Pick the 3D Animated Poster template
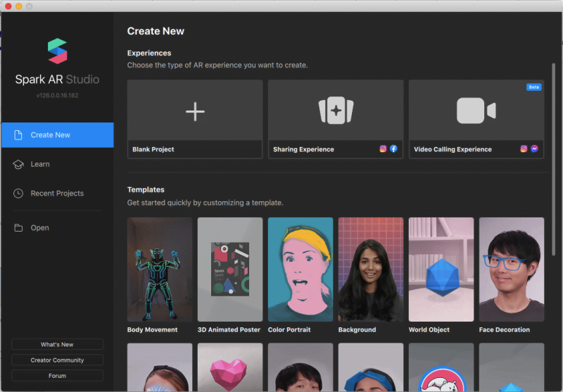Image resolution: width=563 pixels, height=392 pixels. click(x=230, y=270)
